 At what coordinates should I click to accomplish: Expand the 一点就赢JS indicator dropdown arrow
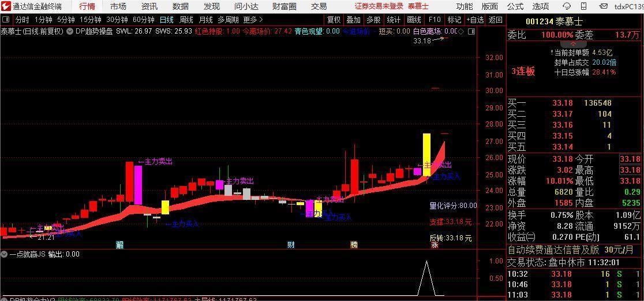point(5,255)
